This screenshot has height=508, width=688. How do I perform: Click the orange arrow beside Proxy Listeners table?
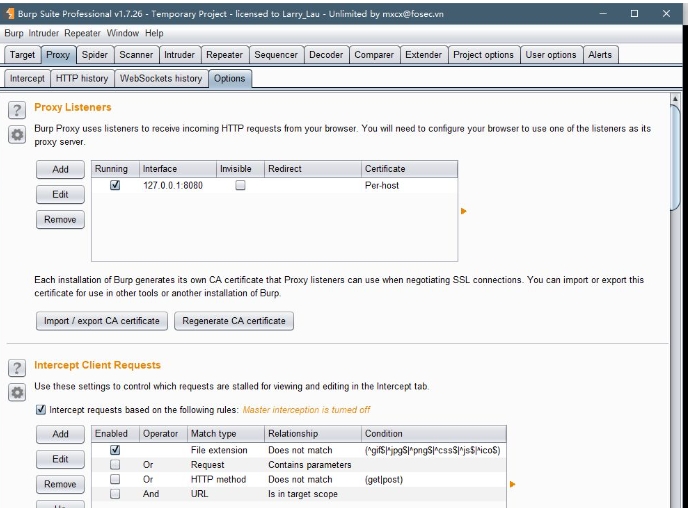pos(463,211)
